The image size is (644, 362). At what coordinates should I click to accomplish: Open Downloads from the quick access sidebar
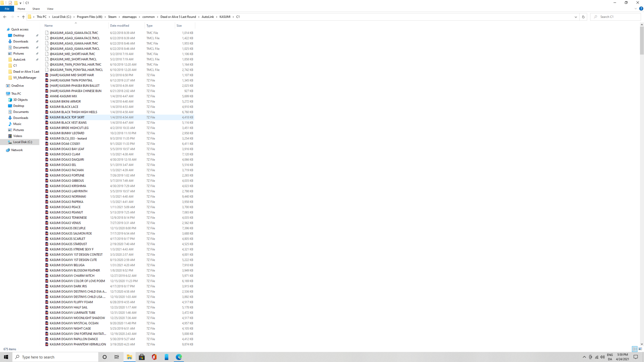(20, 41)
